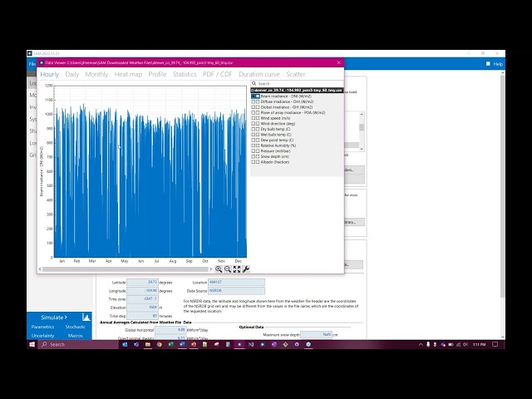The image size is (532, 399).
Task: Toggle left-axis checkbox for Beam irradiance DNI
Action: (x=253, y=96)
